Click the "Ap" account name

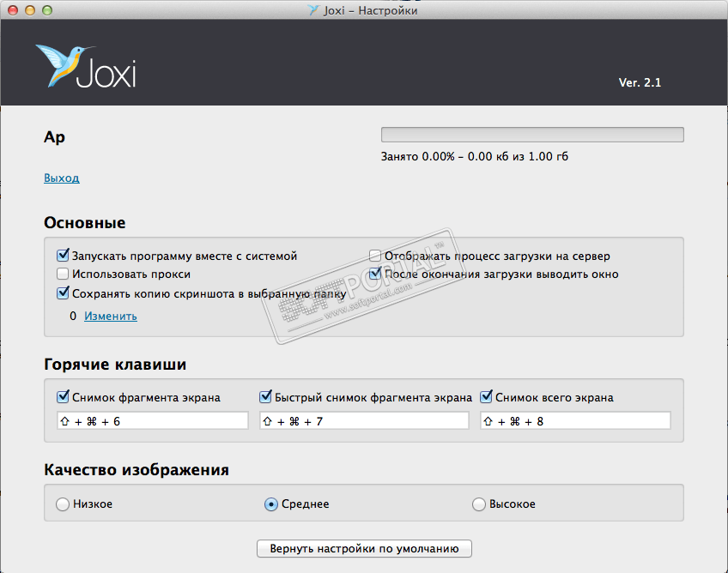(54, 137)
